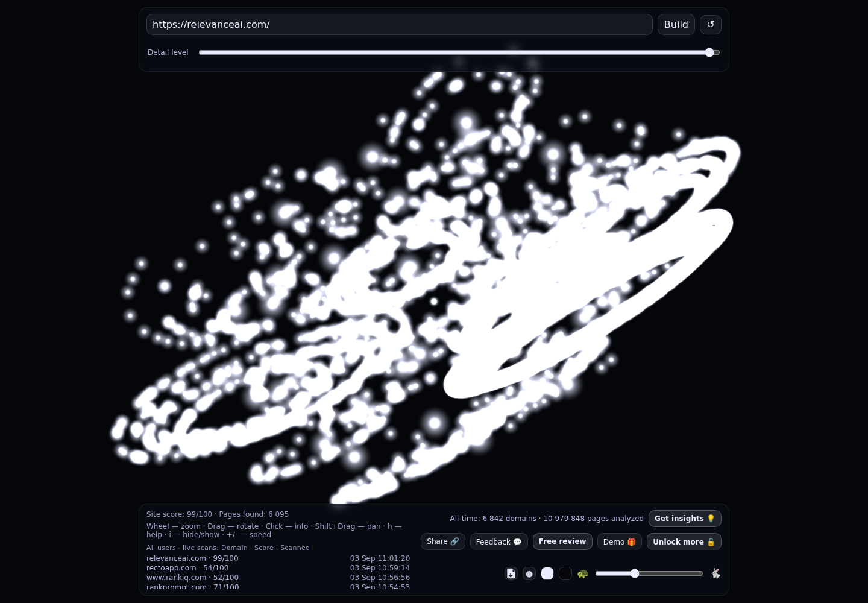Screen dimensions: 868x603
Task: Click the animation speed slider handle
Action: [635, 573]
